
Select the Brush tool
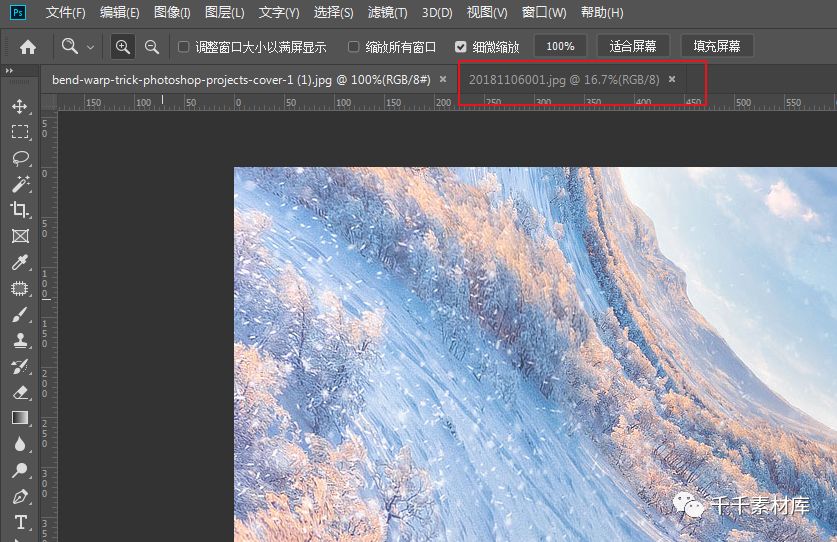(20, 315)
